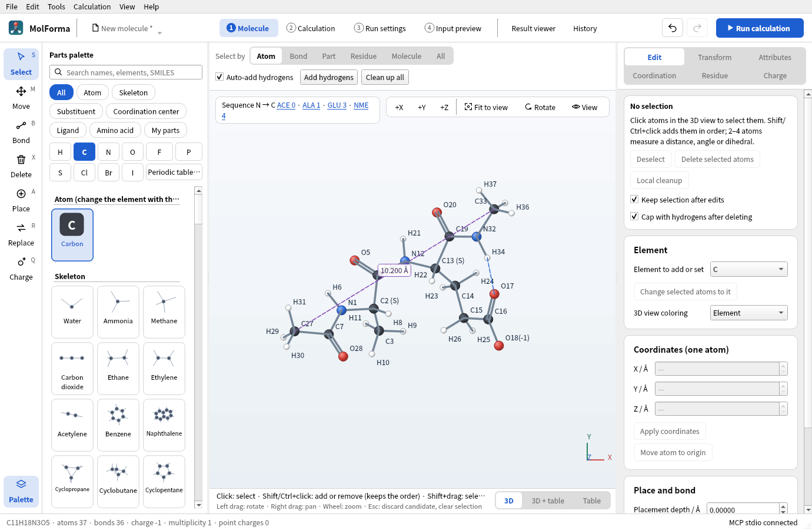The image size is (812, 530).
Task: Activate the Charge tool
Action: point(21,269)
